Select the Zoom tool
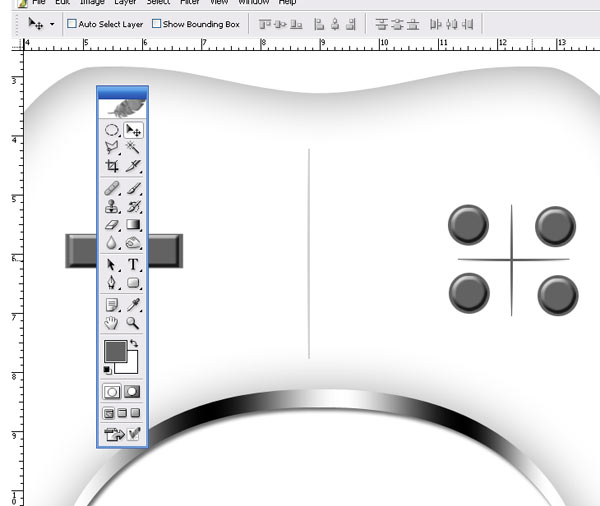 point(133,323)
